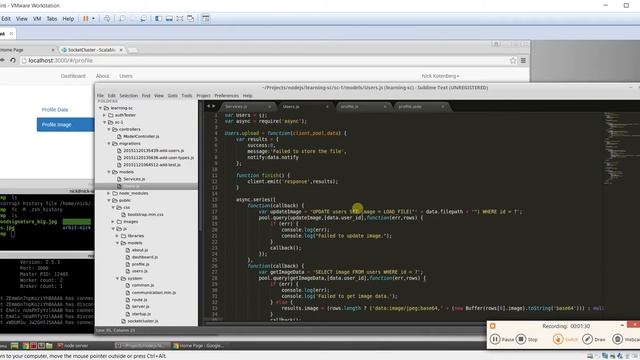Open the VMware Tabs menu
This screenshot has width=640, height=360.
click(x=52, y=19)
